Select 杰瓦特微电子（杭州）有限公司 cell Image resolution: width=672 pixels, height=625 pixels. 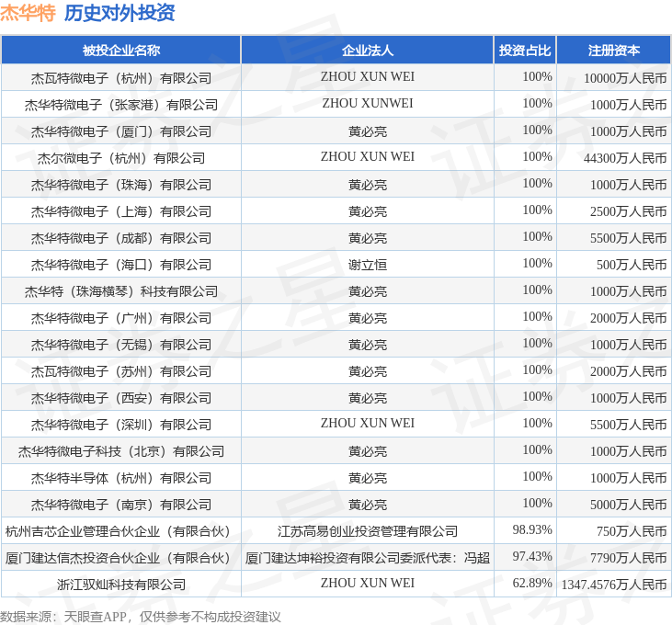[121, 78]
